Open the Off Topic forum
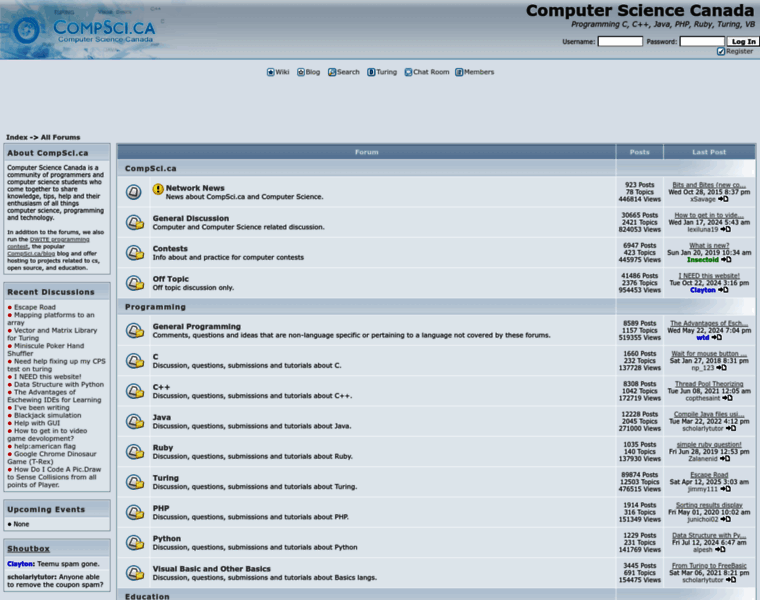 click(171, 279)
